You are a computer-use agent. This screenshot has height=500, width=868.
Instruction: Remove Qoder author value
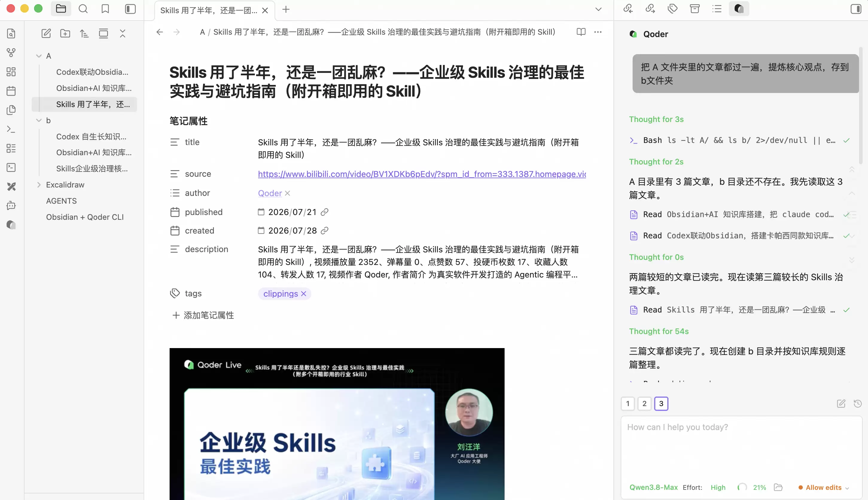(287, 193)
